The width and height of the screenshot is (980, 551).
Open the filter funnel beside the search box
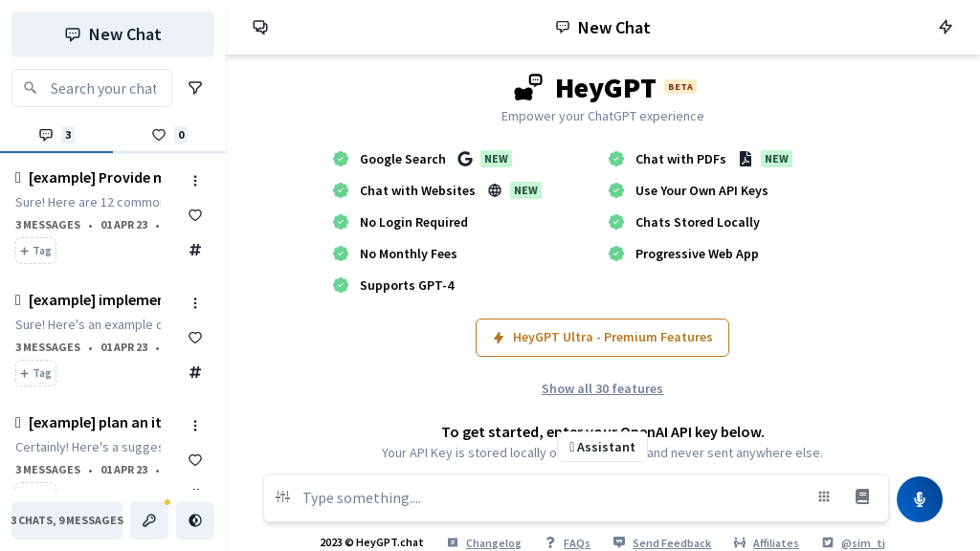click(x=195, y=88)
